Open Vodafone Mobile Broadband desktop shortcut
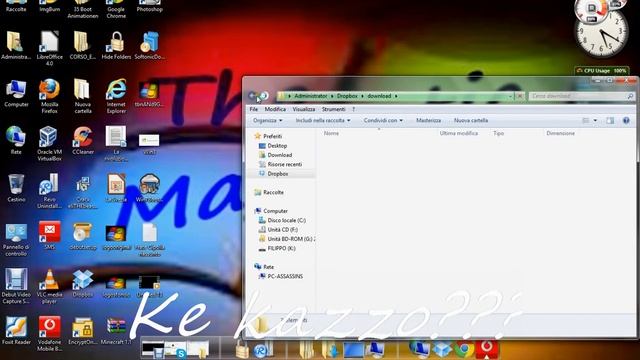Image resolution: width=640 pixels, height=360 pixels. pyautogui.click(x=49, y=333)
